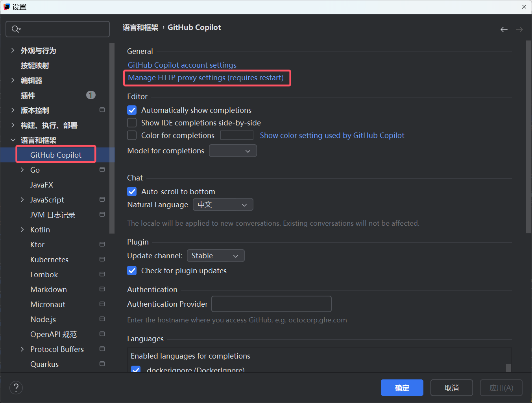Click project-level icon beside Go
The width and height of the screenshot is (532, 403).
[x=102, y=169]
